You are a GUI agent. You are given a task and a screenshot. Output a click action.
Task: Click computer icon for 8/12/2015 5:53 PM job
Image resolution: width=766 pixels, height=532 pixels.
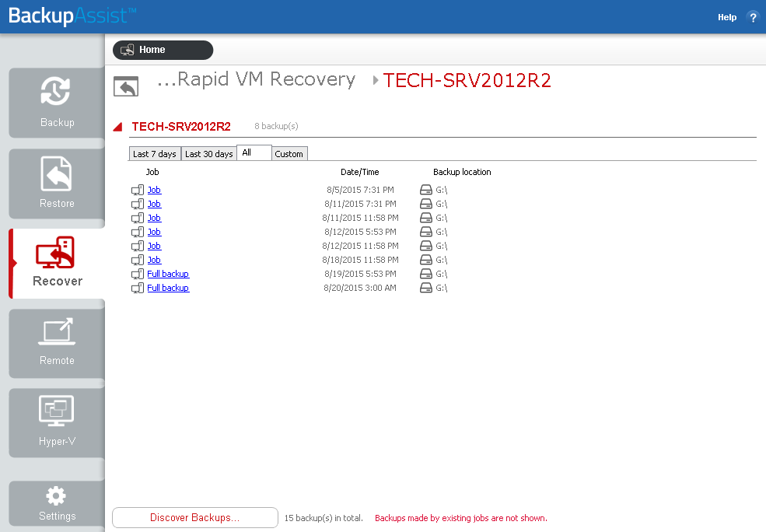pos(138,232)
